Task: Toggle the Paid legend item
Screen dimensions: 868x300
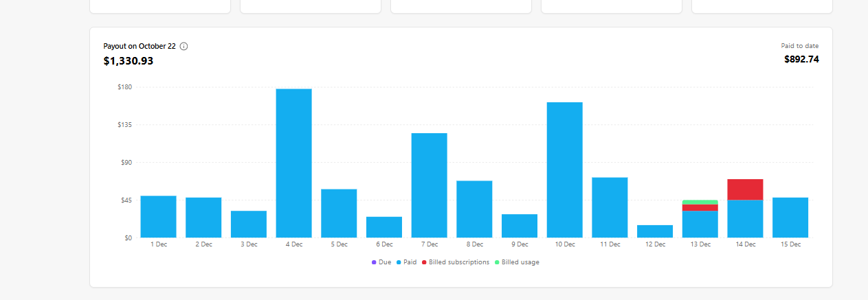Action: coord(406,262)
